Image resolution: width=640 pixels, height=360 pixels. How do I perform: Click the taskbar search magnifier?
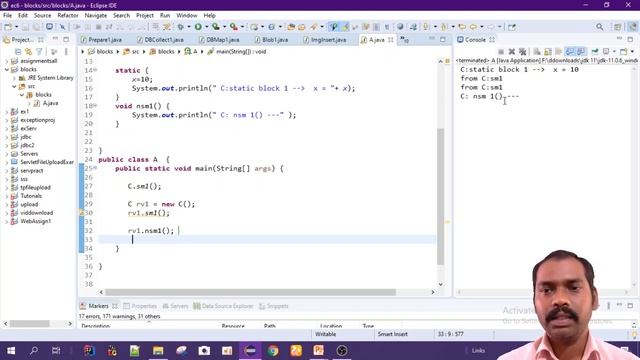(x=34, y=351)
